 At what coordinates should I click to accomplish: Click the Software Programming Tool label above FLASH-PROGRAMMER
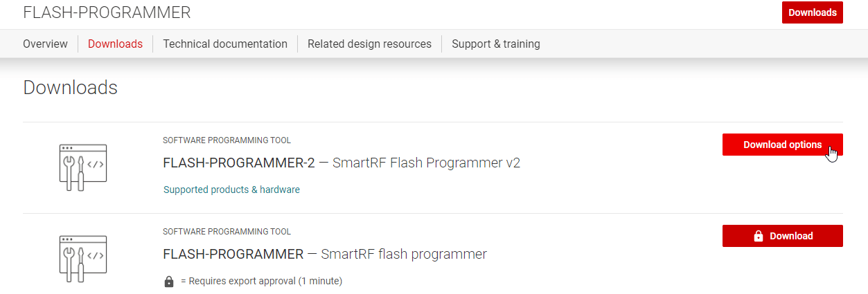click(x=227, y=232)
